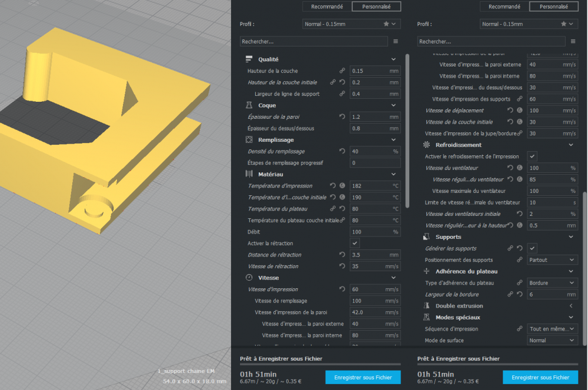Image resolution: width=588 pixels, height=390 pixels.
Task: Switch to Recommandé tab in right panel
Action: tap(505, 6)
